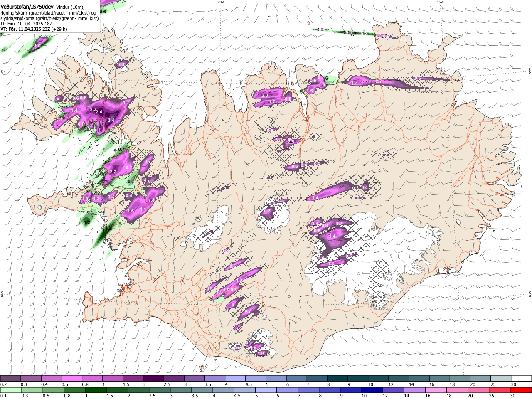Click the deep blue rain swatch between 10 and 12

(x=372, y=390)
